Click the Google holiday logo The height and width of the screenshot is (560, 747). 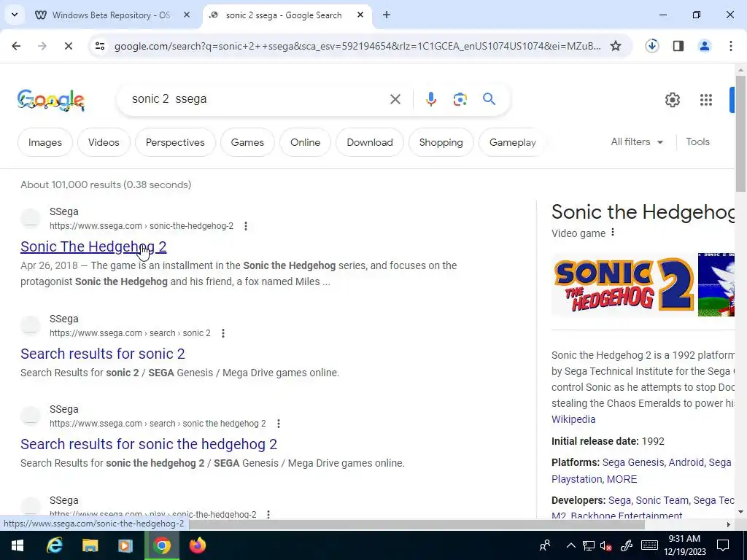point(51,99)
